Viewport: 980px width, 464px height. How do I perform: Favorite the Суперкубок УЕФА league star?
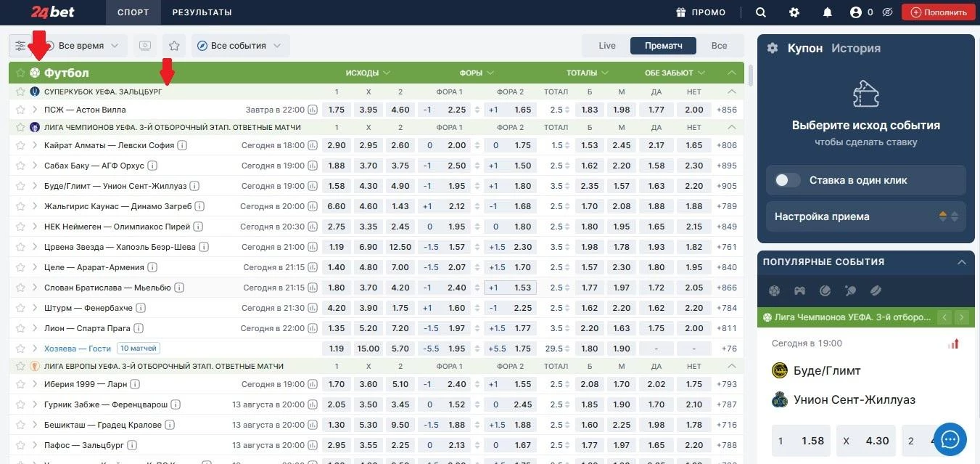pyautogui.click(x=20, y=92)
